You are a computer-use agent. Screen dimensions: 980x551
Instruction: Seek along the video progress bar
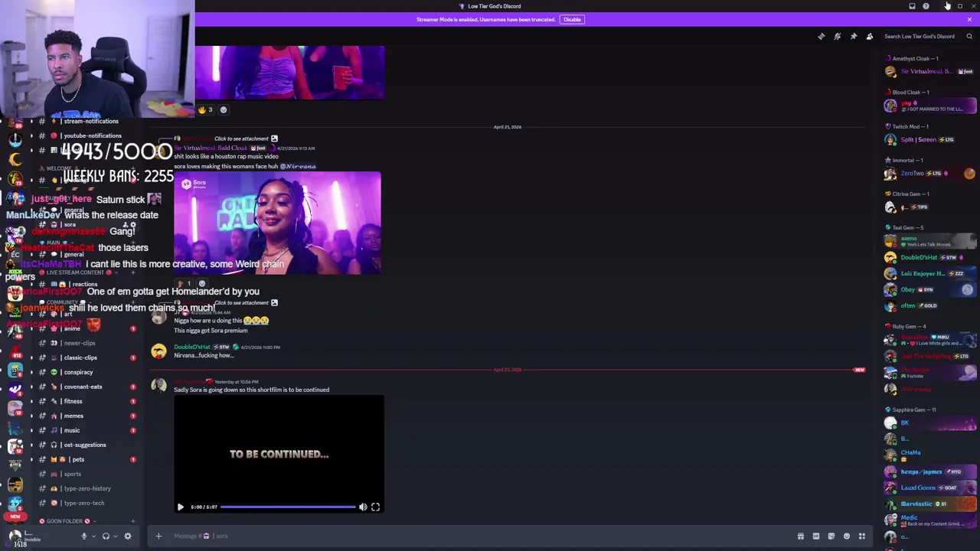[x=288, y=507]
